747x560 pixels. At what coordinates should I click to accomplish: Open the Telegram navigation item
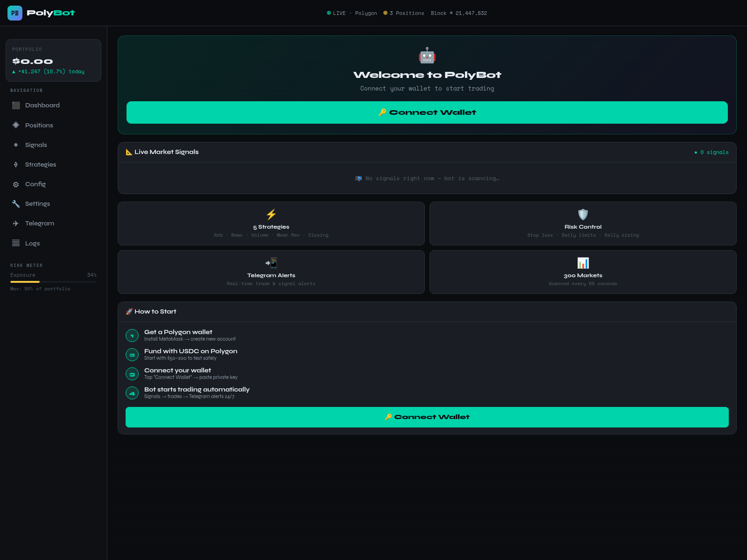click(53, 224)
